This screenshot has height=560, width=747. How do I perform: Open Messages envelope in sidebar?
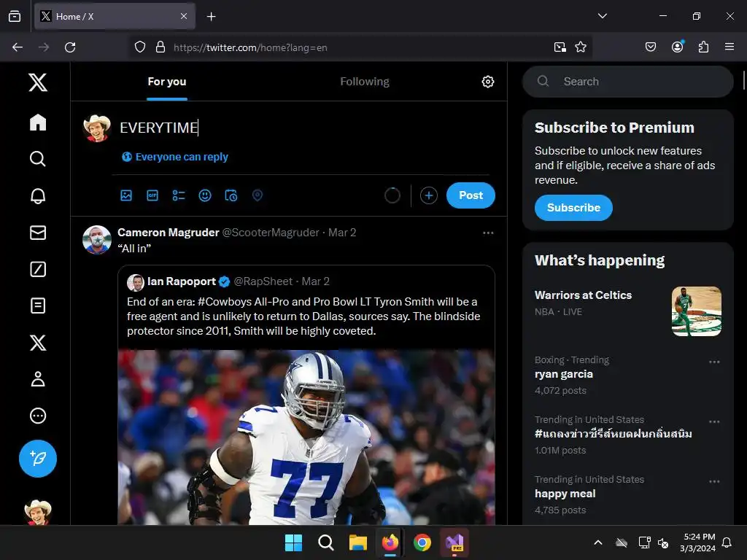click(x=38, y=233)
